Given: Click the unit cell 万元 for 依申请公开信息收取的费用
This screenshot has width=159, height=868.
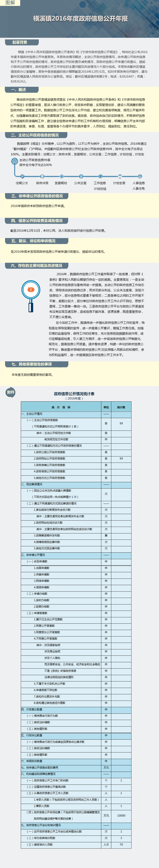Looking at the screenshot, I should (x=106, y=768).
